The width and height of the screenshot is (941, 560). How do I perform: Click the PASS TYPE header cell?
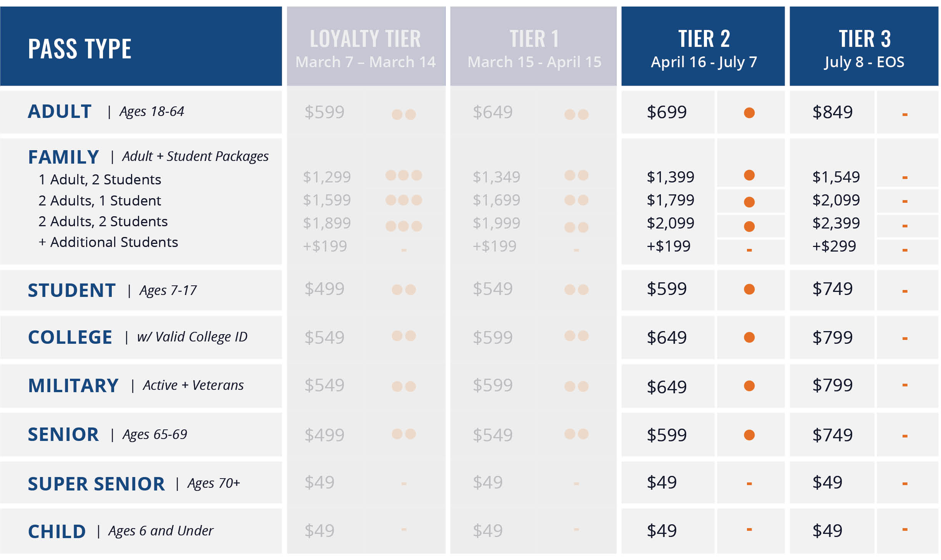click(80, 49)
